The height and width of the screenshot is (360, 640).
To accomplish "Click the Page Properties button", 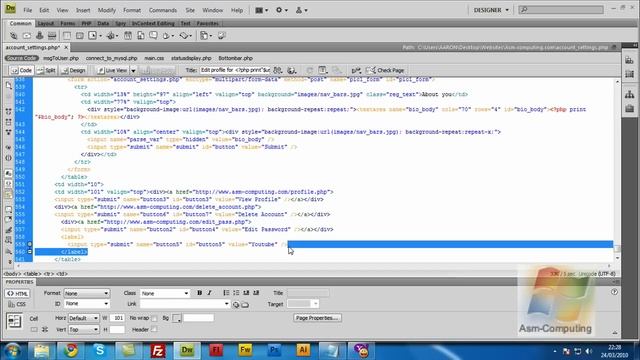I will coord(317,318).
